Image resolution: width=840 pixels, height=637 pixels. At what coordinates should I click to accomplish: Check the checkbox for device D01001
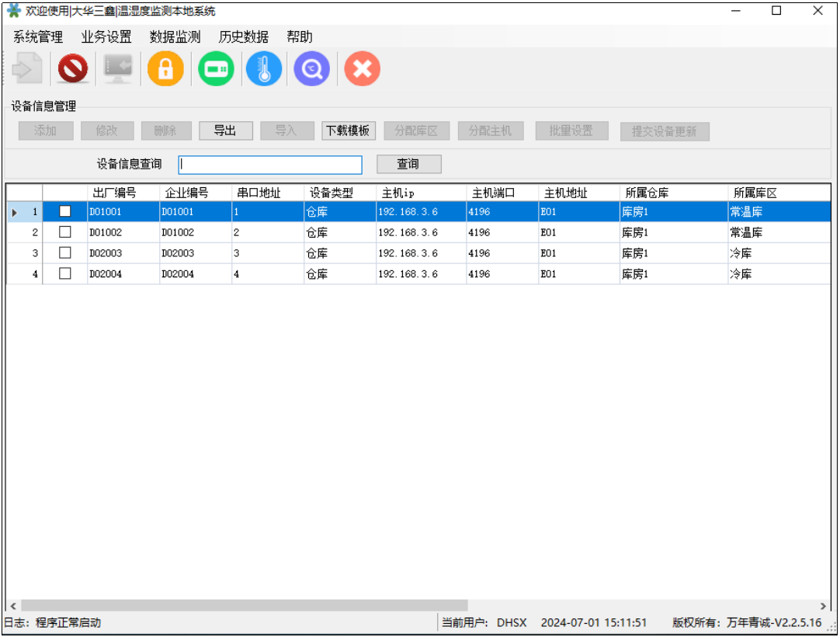[65, 211]
